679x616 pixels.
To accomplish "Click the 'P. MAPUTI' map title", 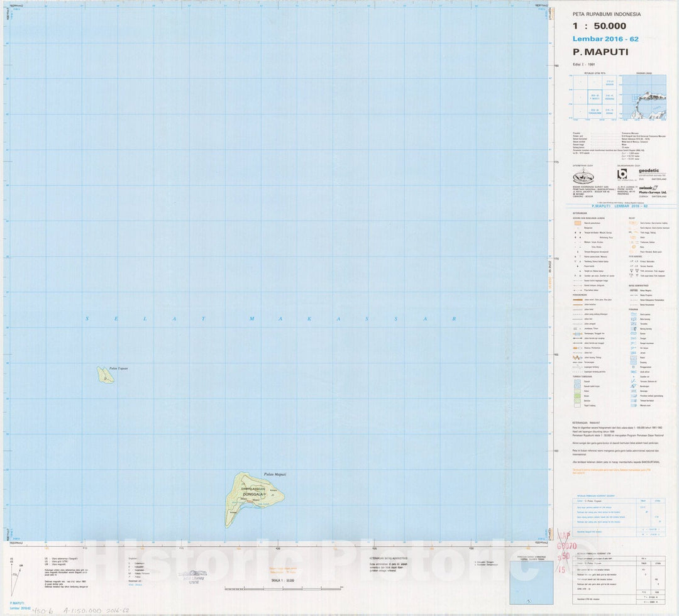I will click(x=600, y=52).
